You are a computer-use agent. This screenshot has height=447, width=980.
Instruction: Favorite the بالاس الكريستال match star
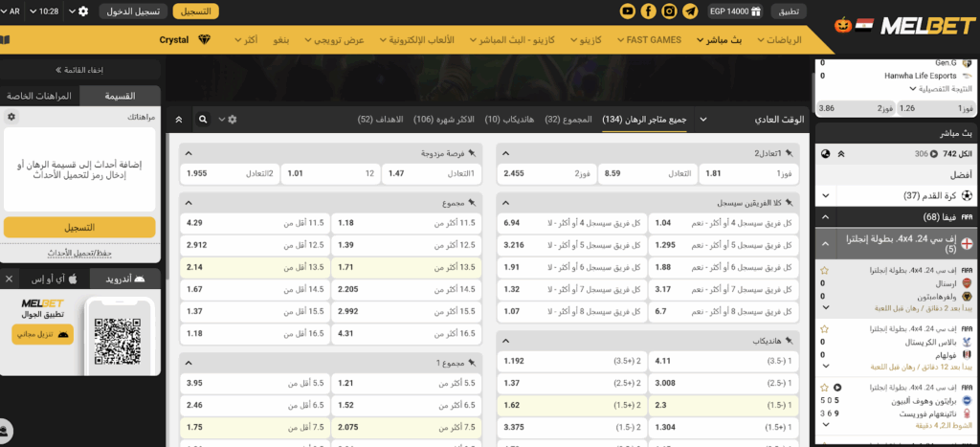click(x=824, y=329)
